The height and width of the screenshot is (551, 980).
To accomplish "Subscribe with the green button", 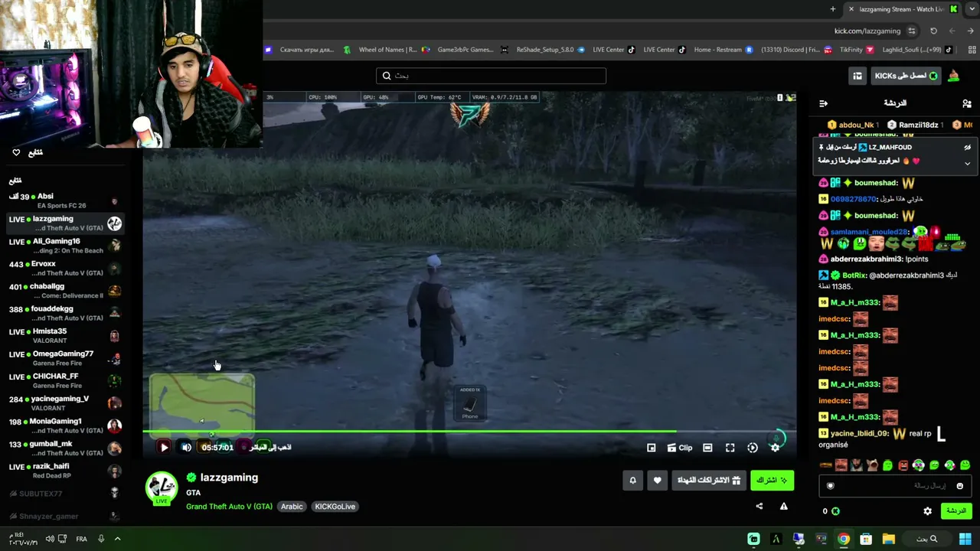I will coord(772,481).
